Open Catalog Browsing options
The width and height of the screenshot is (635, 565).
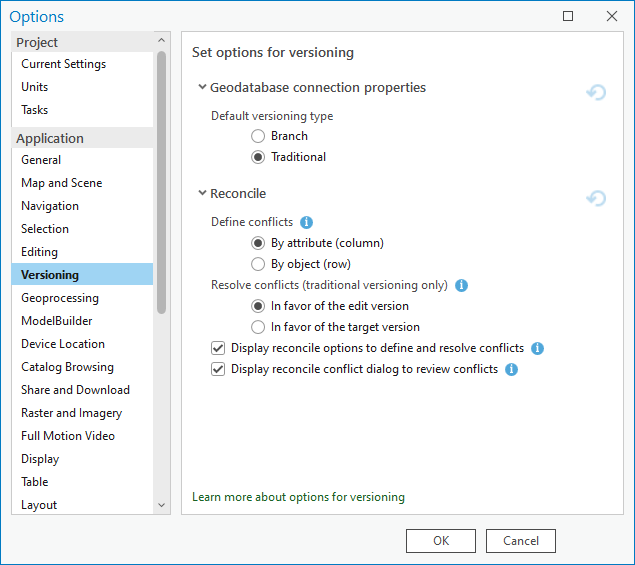point(67,367)
